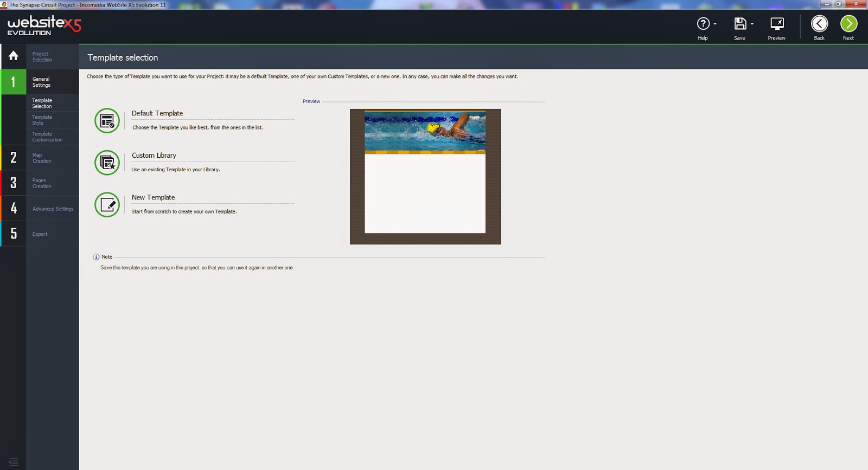Open the Help menu icon

coord(703,24)
